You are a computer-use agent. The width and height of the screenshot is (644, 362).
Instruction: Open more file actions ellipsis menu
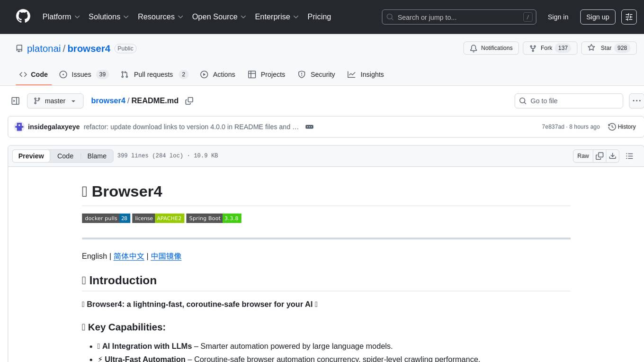[x=636, y=101]
